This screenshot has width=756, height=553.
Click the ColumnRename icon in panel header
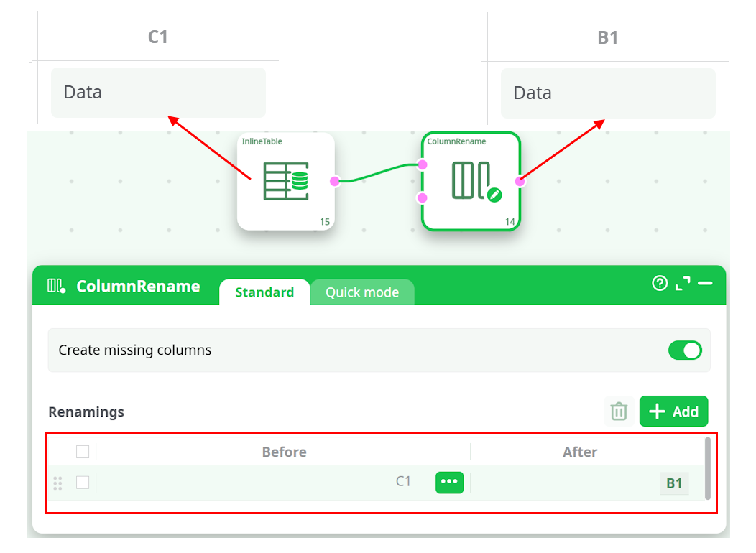tap(57, 286)
